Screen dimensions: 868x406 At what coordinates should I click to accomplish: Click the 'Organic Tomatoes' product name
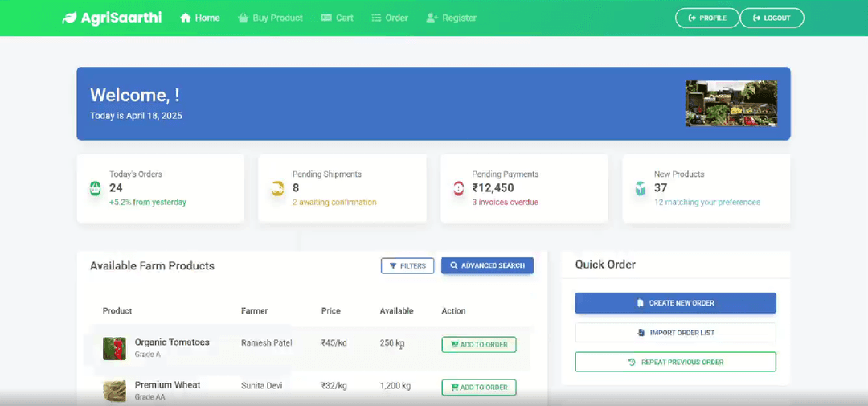pos(172,342)
